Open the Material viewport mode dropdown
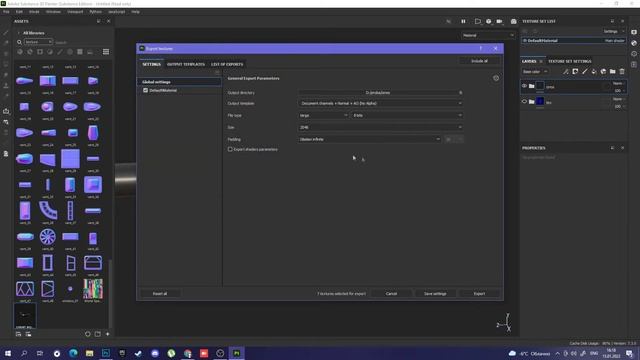Screen dimensions: 640x360 click(x=488, y=36)
